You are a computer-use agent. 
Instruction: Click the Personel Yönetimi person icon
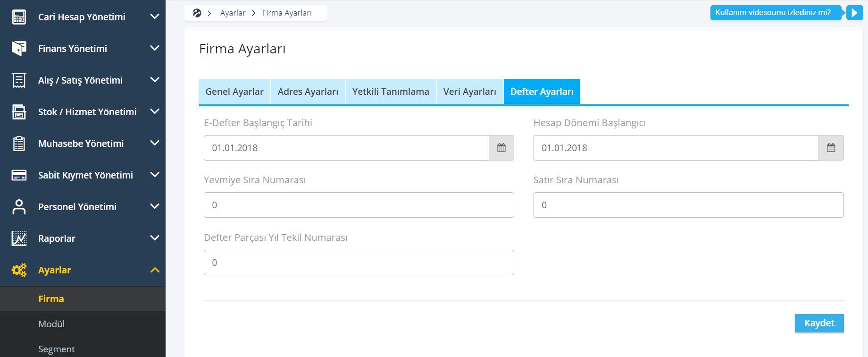[19, 207]
